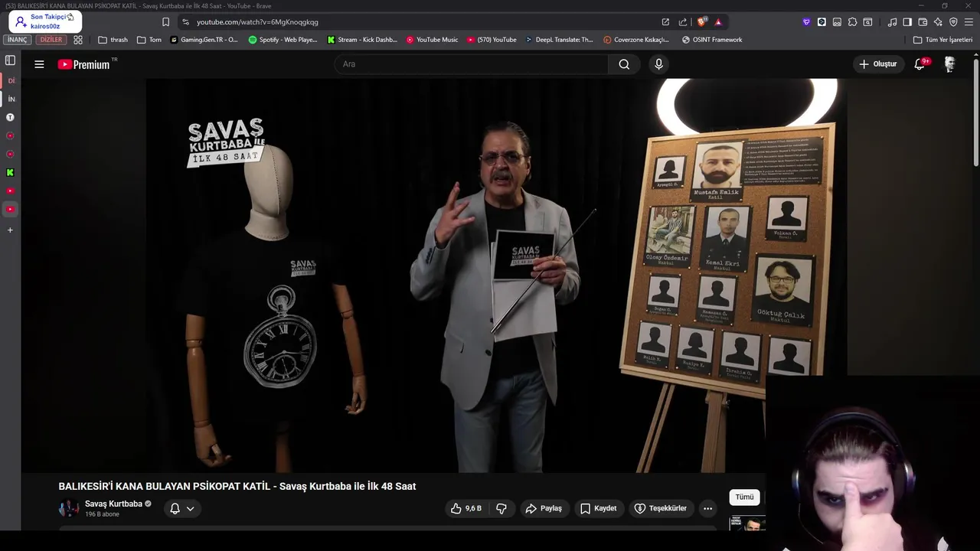
Task: Open the Savaş Kurtbaba channel name
Action: coord(113,504)
